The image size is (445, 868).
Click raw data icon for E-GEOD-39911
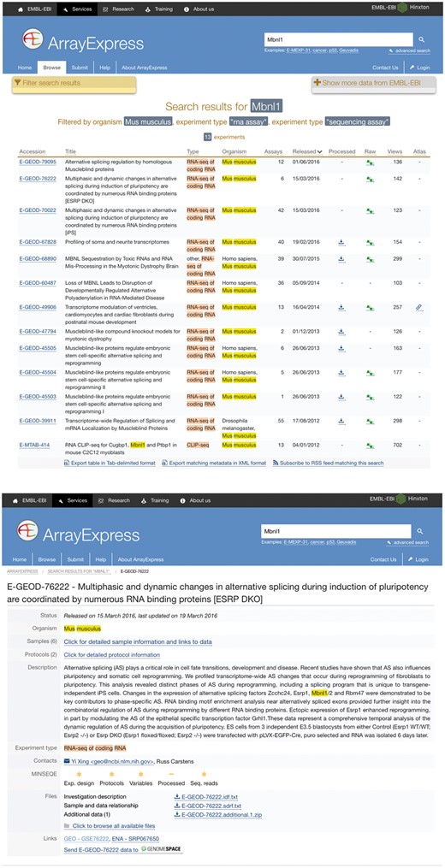point(370,422)
